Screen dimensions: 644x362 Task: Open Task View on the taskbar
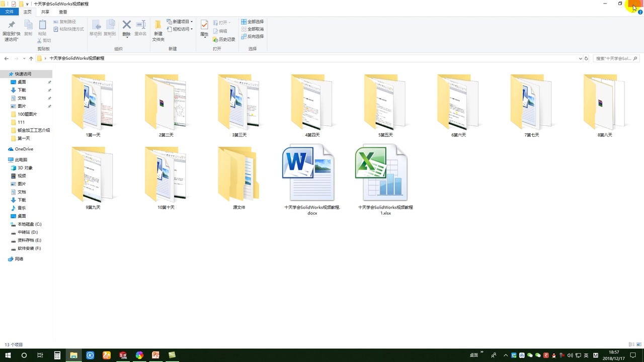click(x=40, y=355)
